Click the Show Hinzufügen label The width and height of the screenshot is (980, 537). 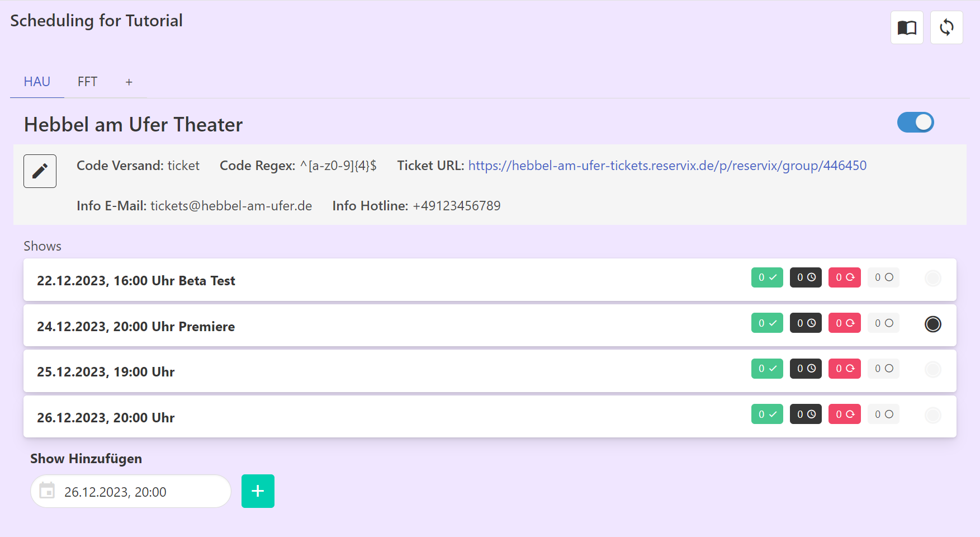[x=86, y=459]
